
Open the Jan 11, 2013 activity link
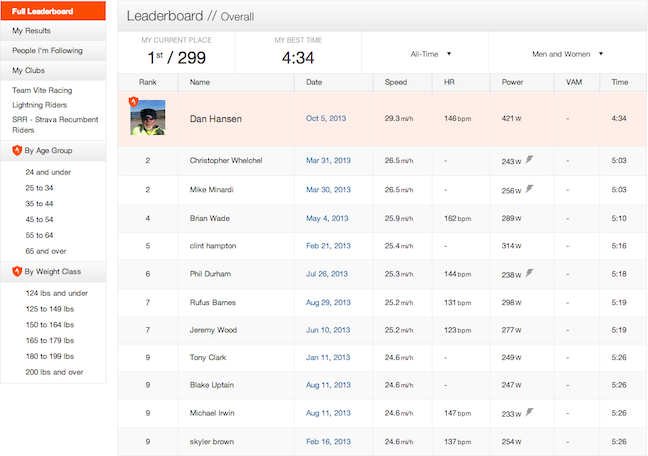328,357
